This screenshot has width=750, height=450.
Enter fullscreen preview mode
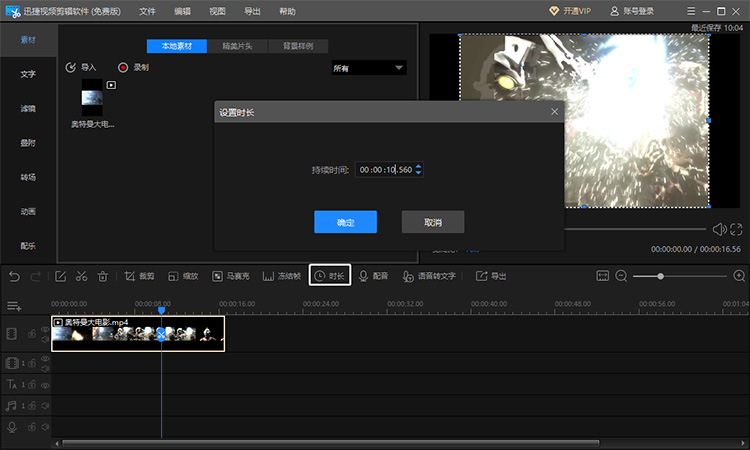point(737,230)
